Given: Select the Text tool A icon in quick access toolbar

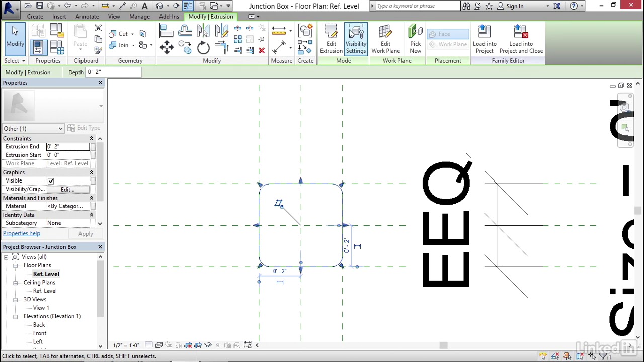Looking at the screenshot, I should 144,6.
